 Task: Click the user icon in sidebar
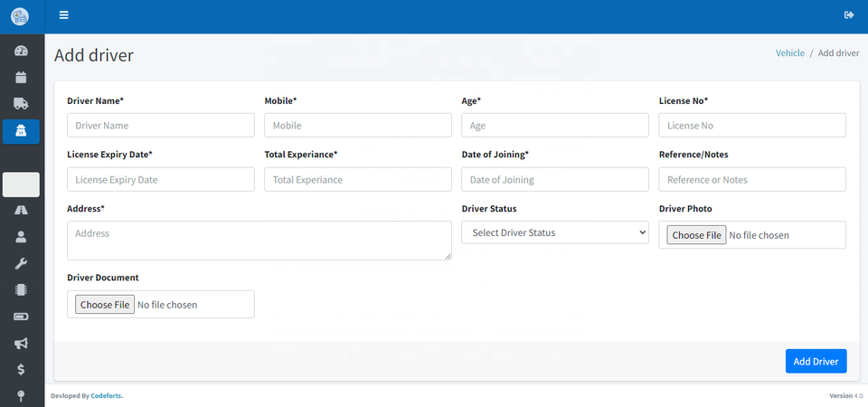click(21, 237)
